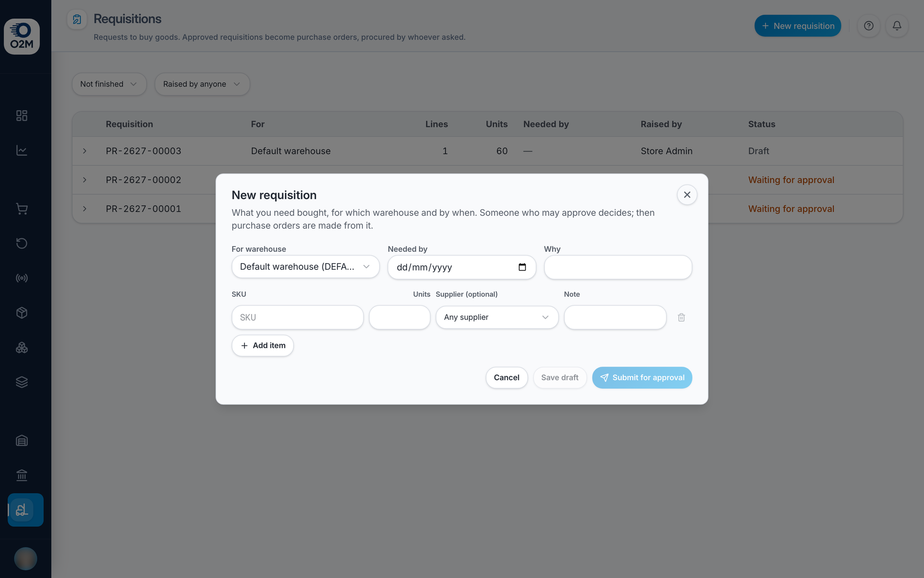Expand the PR-2627-00001 row
This screenshot has height=578, width=924.
(x=85, y=209)
